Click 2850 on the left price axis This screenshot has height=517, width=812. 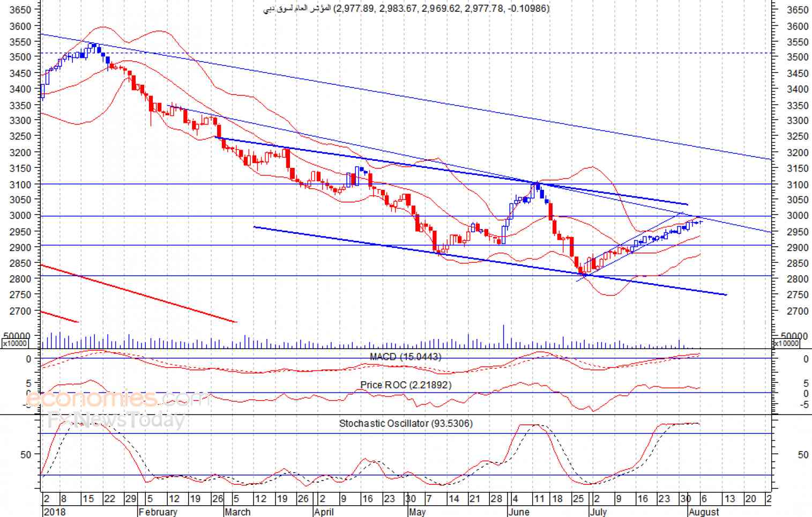(21, 263)
